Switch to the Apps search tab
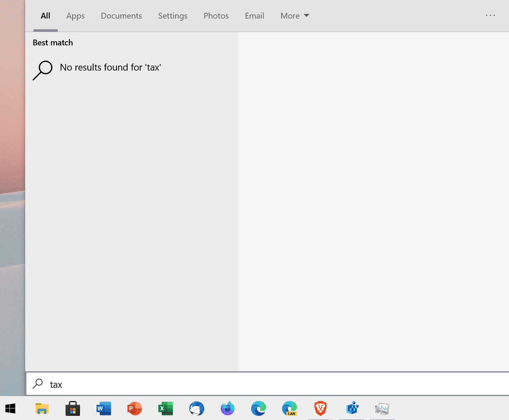The image size is (509, 420). 75,16
